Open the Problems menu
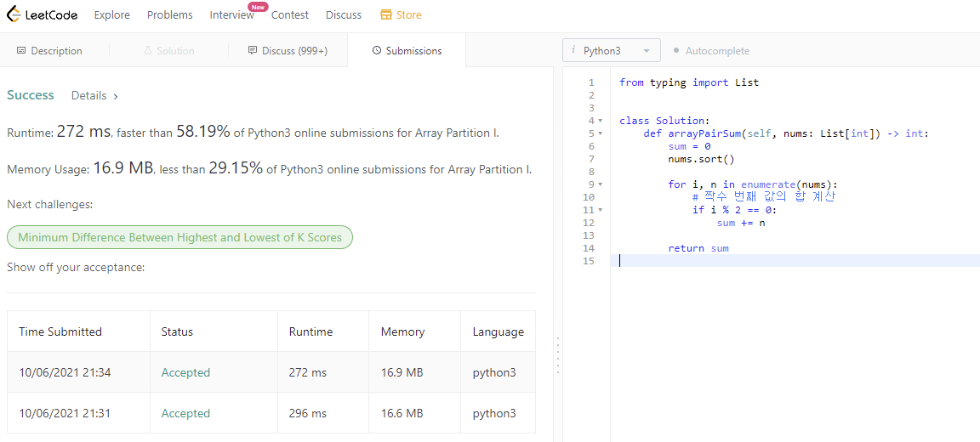The width and height of the screenshot is (980, 442). 169,15
